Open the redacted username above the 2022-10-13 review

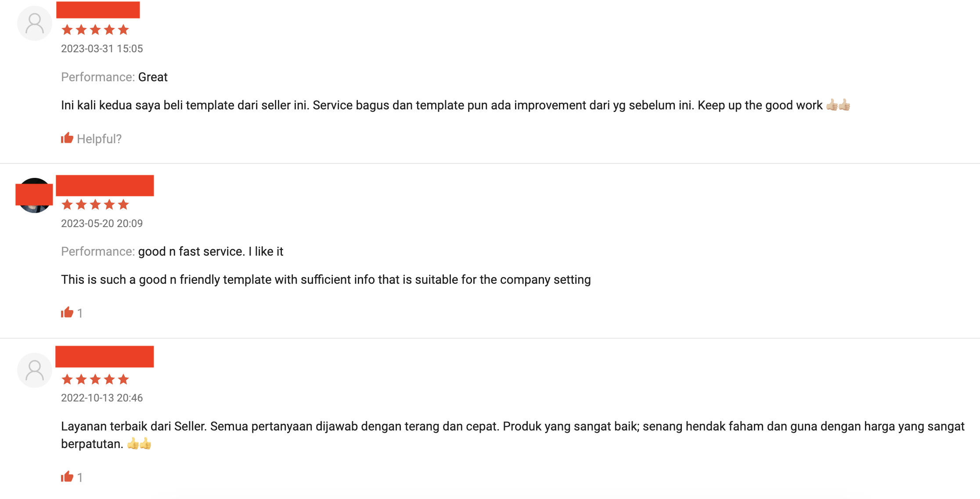(104, 356)
